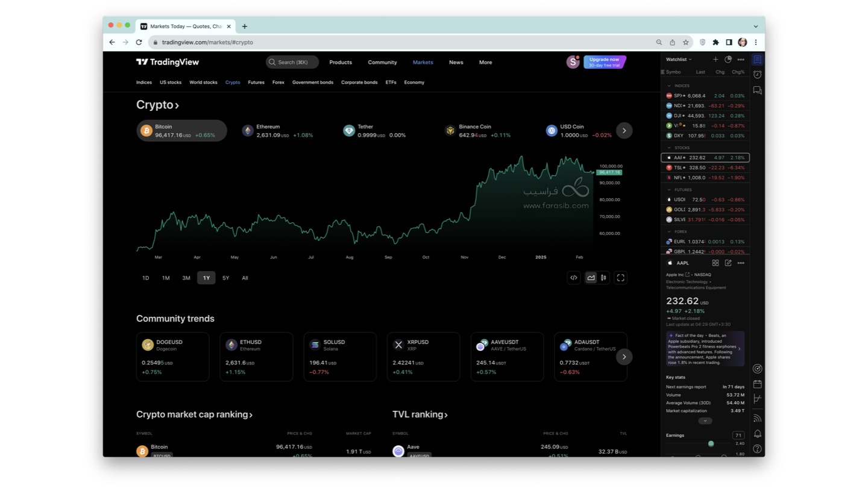Open the AAPL details three-dots menu
This screenshot has width=868, height=488.
click(x=741, y=263)
